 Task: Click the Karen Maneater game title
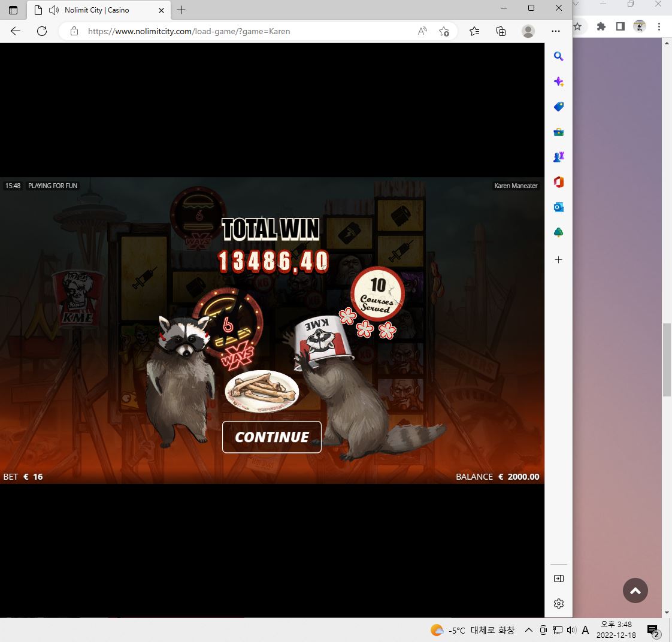516,186
